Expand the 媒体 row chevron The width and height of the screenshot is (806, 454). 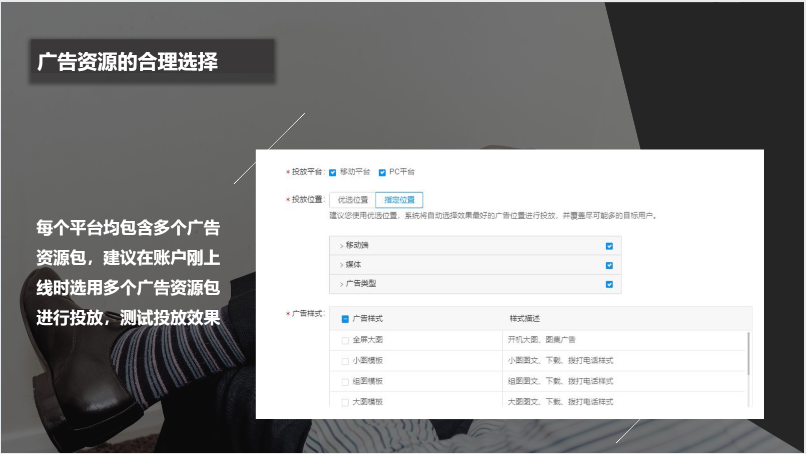[x=341, y=265]
